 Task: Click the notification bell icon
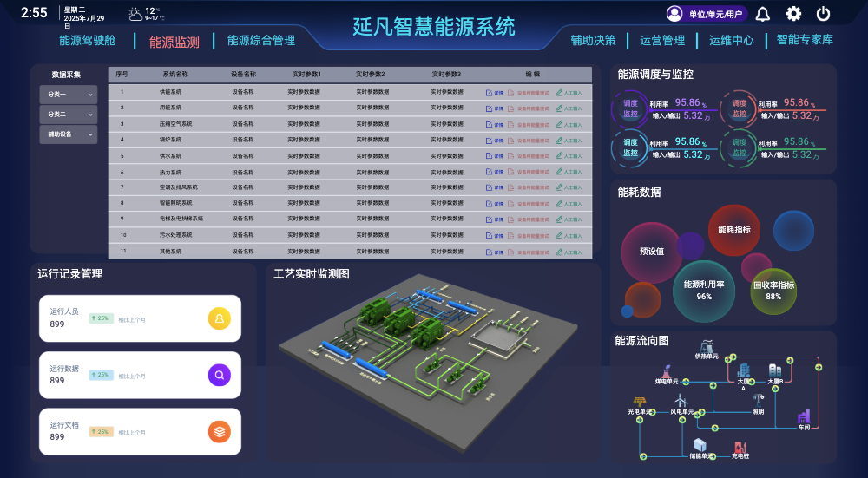pos(763,14)
